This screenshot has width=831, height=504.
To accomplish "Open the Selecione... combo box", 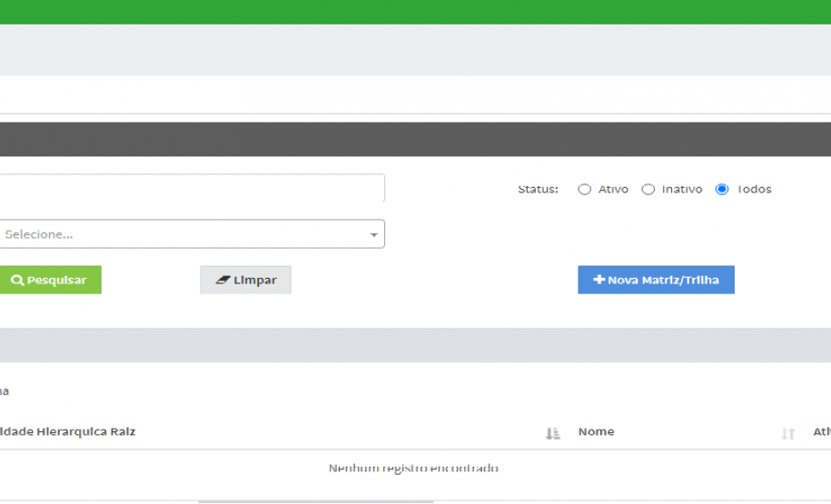I will [182, 234].
